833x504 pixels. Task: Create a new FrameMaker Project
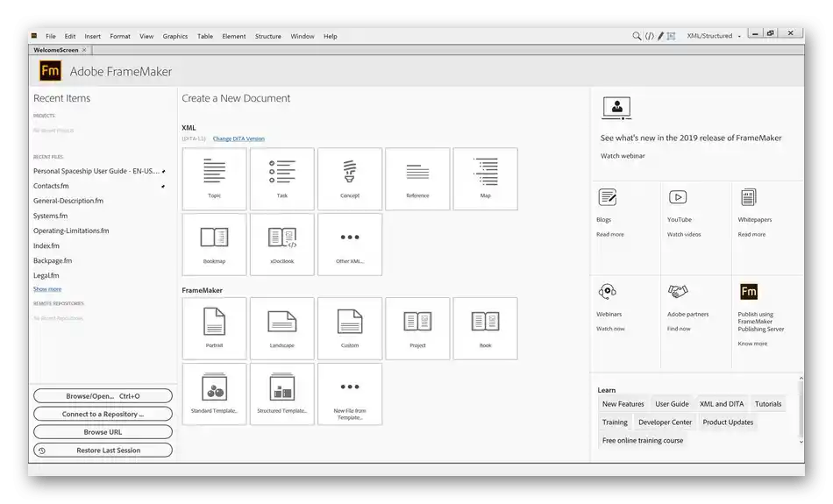click(417, 329)
